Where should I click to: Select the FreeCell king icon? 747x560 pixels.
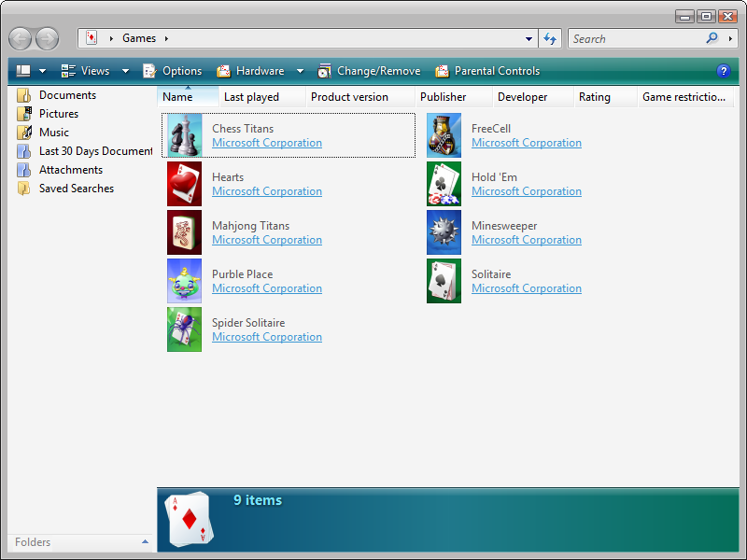[x=444, y=135]
